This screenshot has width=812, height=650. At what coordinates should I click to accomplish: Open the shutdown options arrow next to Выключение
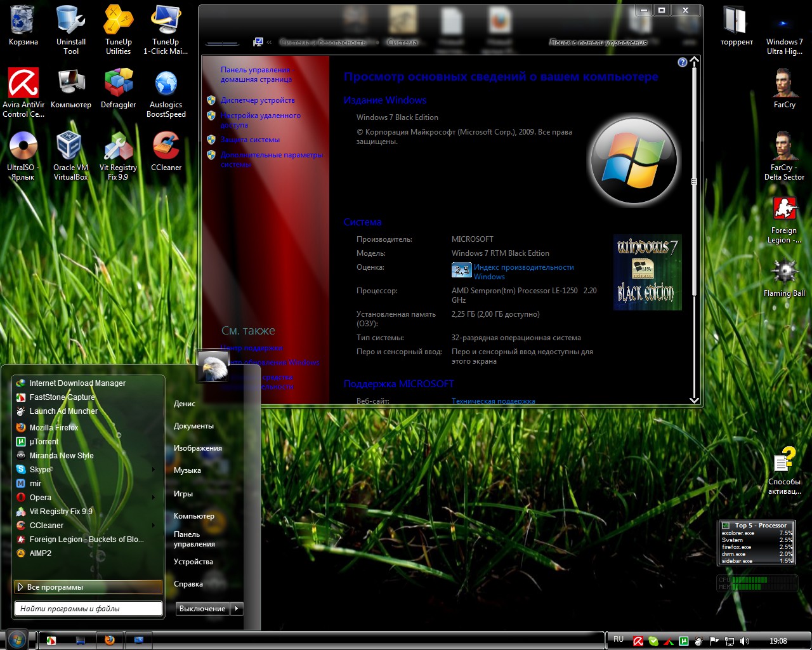click(x=237, y=609)
